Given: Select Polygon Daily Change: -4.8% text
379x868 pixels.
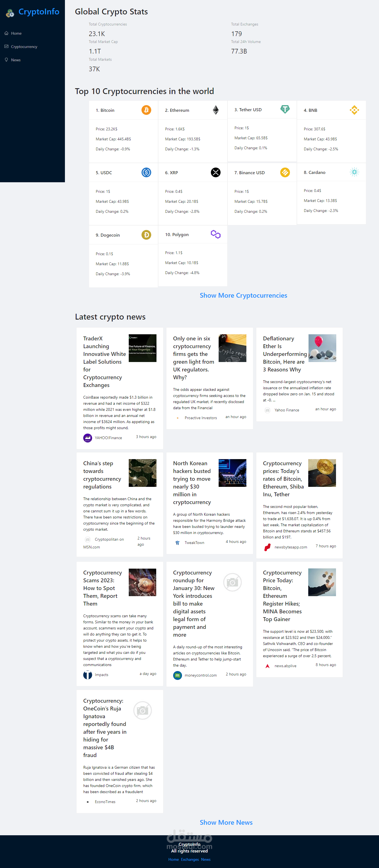Looking at the screenshot, I should [x=182, y=273].
